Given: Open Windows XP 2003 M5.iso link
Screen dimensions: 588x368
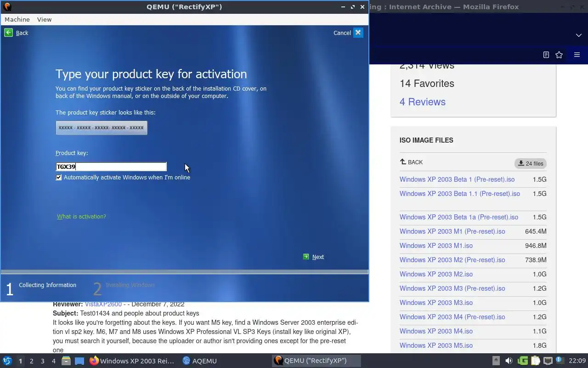Looking at the screenshot, I should 436,345.
